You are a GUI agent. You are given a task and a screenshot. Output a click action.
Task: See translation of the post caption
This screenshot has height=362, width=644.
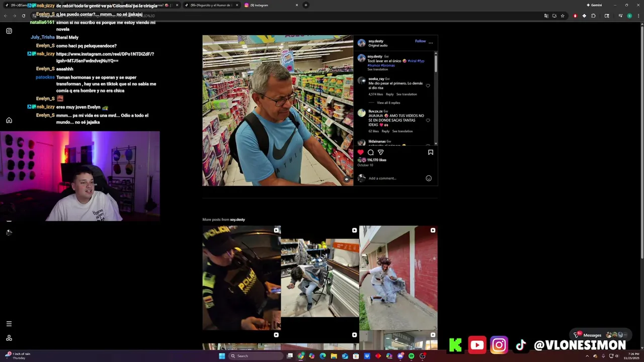377,69
